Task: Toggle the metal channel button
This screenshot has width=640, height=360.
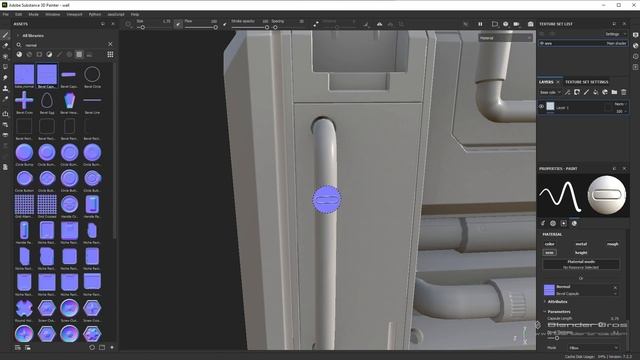Action: click(x=581, y=244)
